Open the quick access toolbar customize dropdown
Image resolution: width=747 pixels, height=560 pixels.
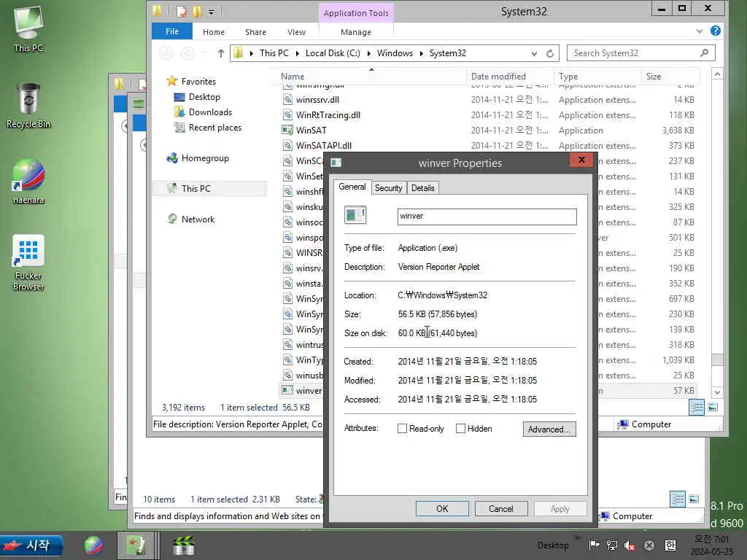tap(211, 12)
